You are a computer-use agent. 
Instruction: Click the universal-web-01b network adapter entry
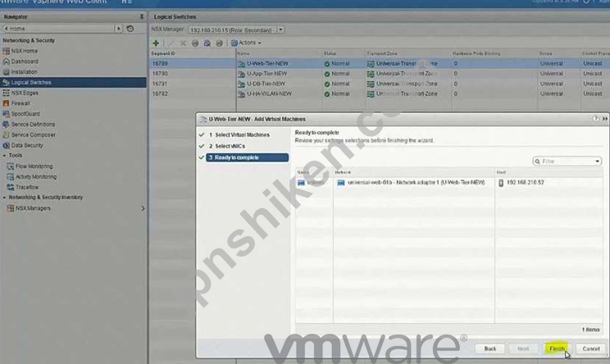[x=416, y=182]
